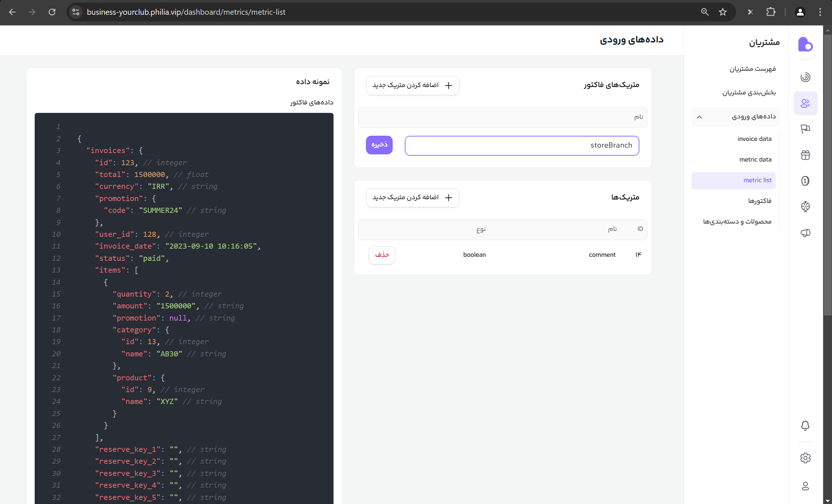
Task: Click the purple ذخیره save button
Action: [x=379, y=145]
